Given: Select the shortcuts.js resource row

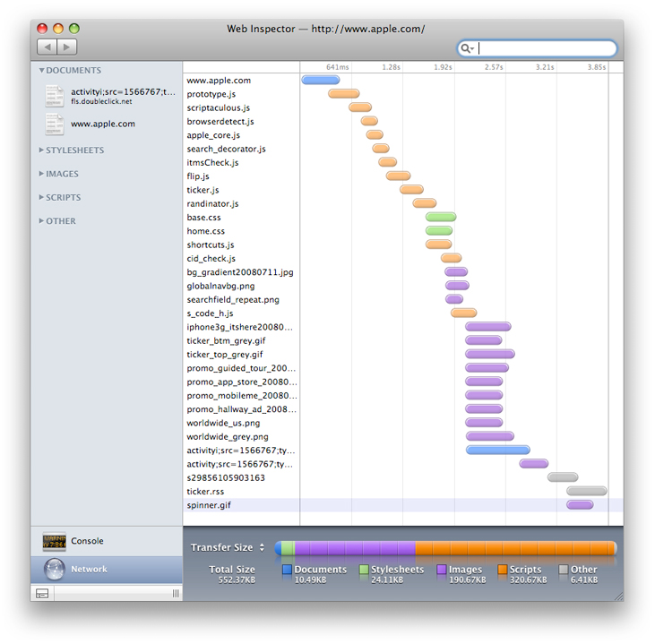Looking at the screenshot, I should [x=403, y=245].
